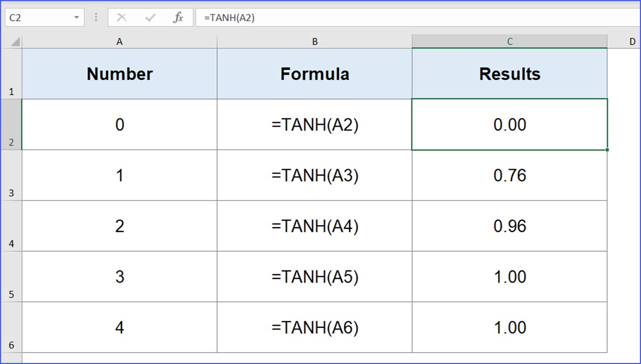
Task: Select row 3 header
Action: pyautogui.click(x=11, y=176)
